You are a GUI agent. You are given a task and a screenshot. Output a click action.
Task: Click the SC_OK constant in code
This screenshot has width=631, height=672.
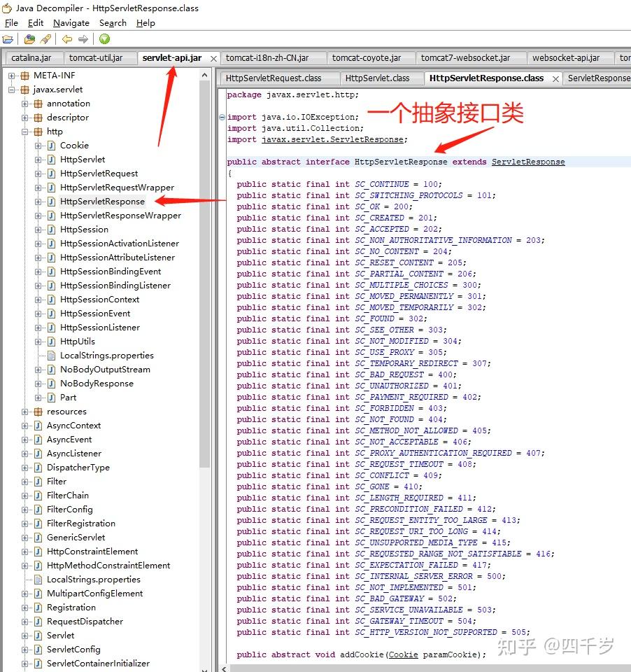pyautogui.click(x=367, y=207)
